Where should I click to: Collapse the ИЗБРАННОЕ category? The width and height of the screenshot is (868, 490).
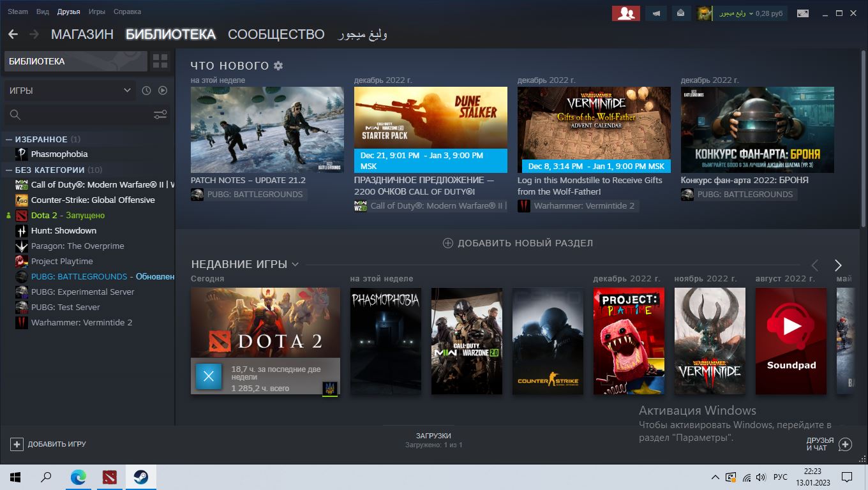click(9, 139)
